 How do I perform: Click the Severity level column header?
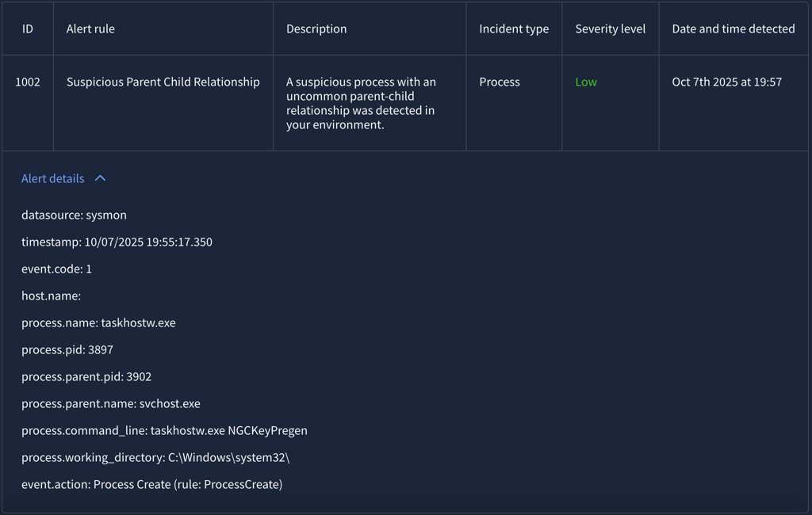pyautogui.click(x=610, y=29)
